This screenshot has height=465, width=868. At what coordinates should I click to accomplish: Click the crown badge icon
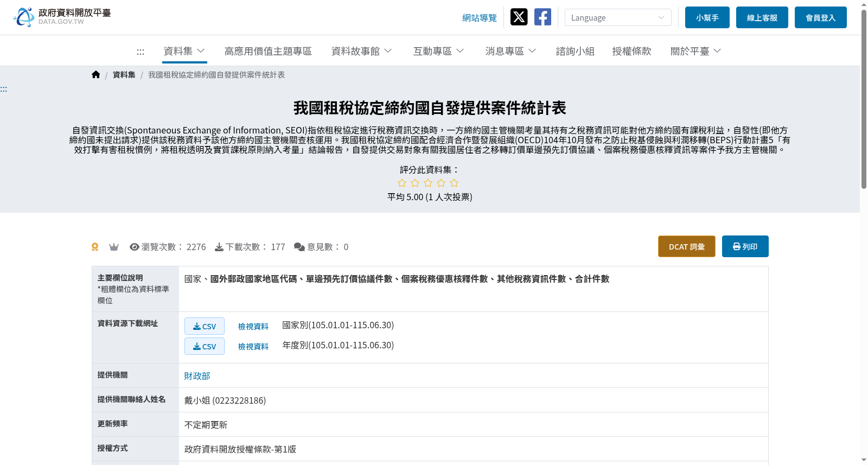coord(114,247)
